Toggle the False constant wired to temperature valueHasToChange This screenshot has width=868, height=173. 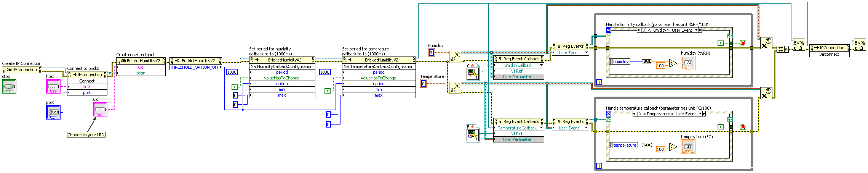[328, 91]
